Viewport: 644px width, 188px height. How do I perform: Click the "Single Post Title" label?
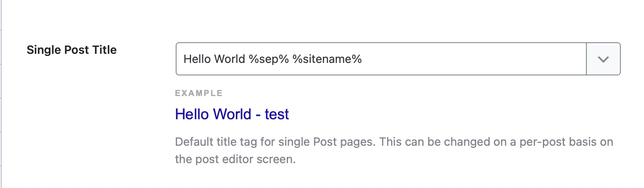tap(72, 50)
